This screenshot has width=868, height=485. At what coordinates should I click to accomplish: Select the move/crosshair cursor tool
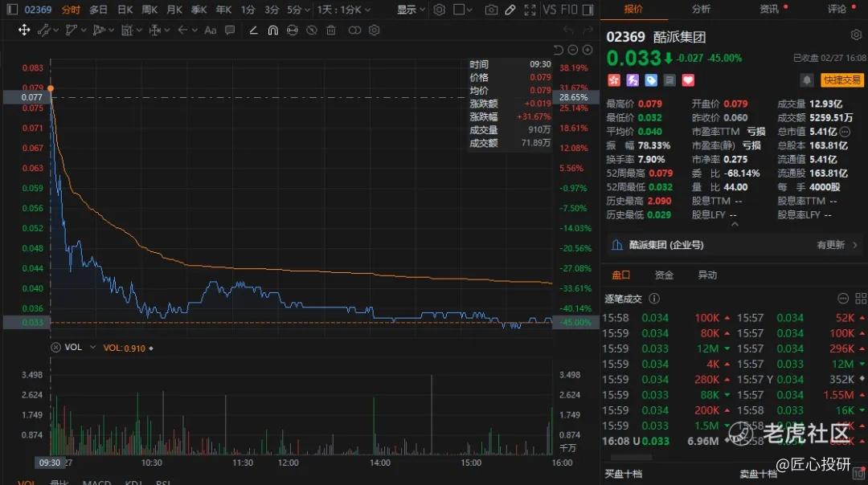pos(24,30)
